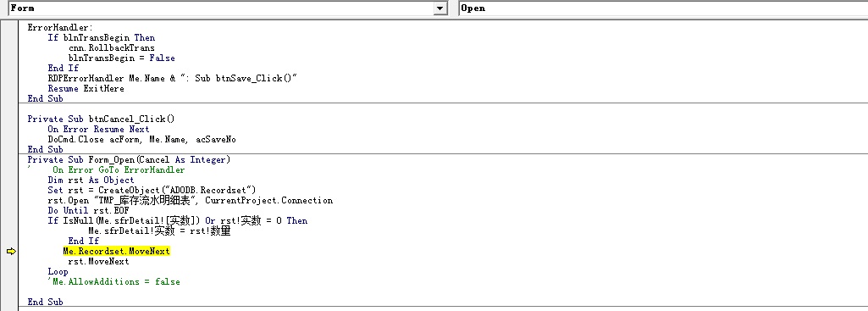
Task: Click the Dim rst As Object line
Action: tap(91, 180)
